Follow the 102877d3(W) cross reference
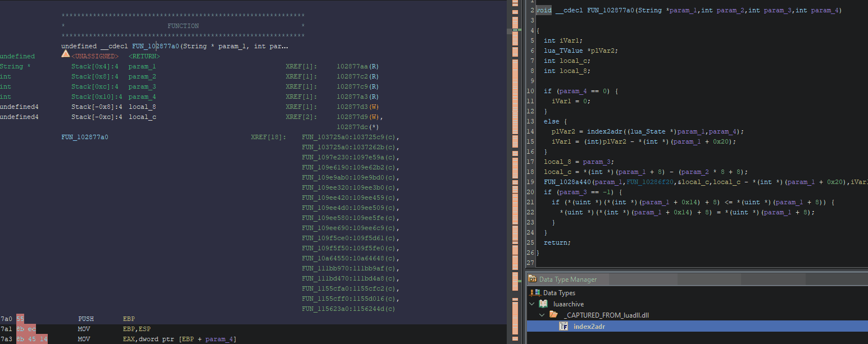Image resolution: width=868 pixels, height=344 pixels. click(x=357, y=107)
